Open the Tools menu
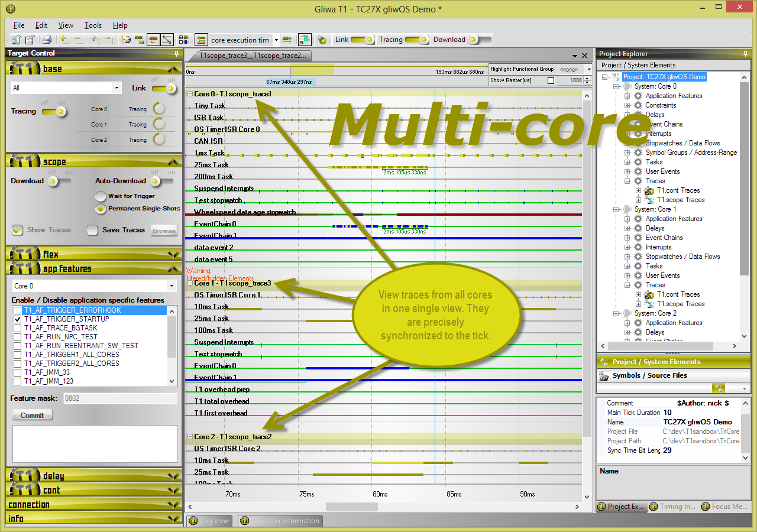 pos(93,25)
